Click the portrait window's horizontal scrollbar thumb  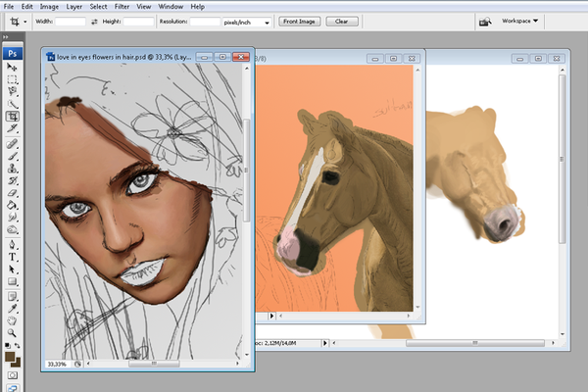click(154, 364)
